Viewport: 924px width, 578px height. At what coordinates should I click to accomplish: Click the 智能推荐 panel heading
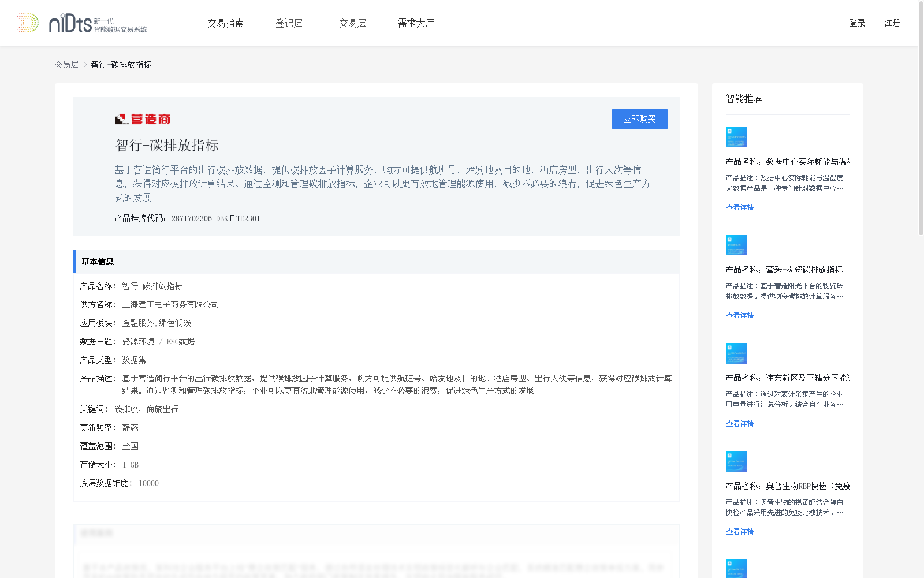click(x=744, y=99)
